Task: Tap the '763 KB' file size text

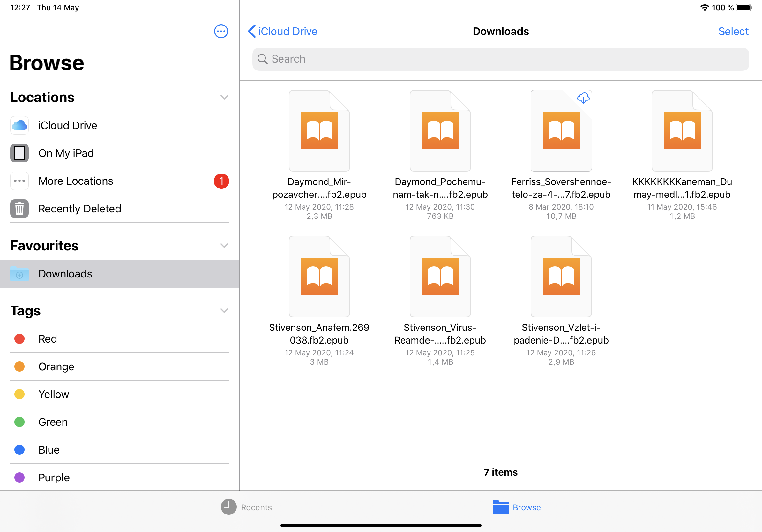Action: (x=440, y=216)
